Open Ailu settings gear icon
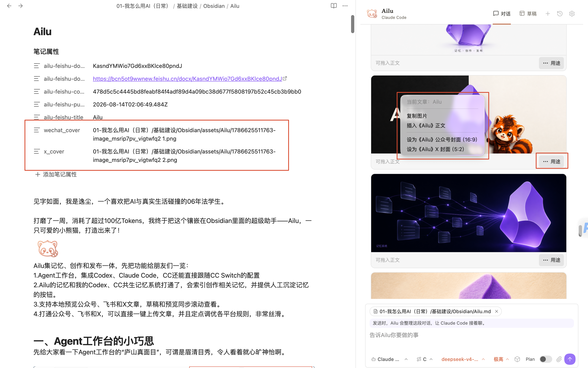The height and width of the screenshot is (368, 588). pyautogui.click(x=572, y=14)
